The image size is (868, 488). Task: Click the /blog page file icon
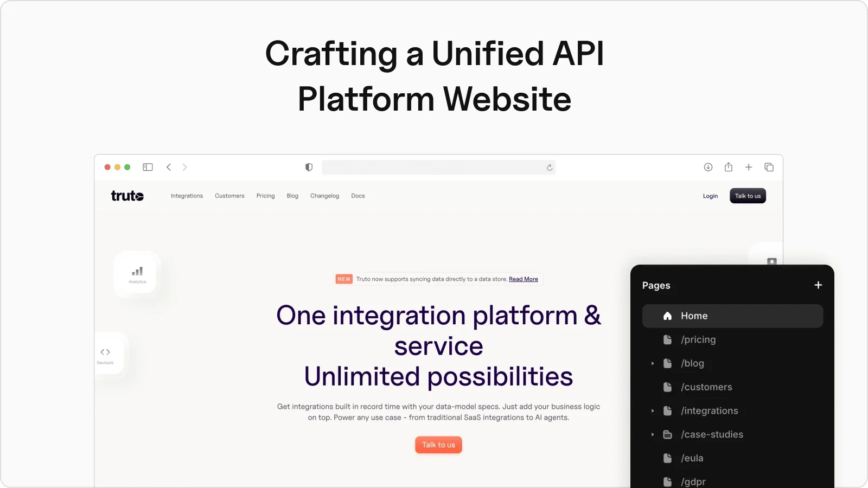[668, 363]
